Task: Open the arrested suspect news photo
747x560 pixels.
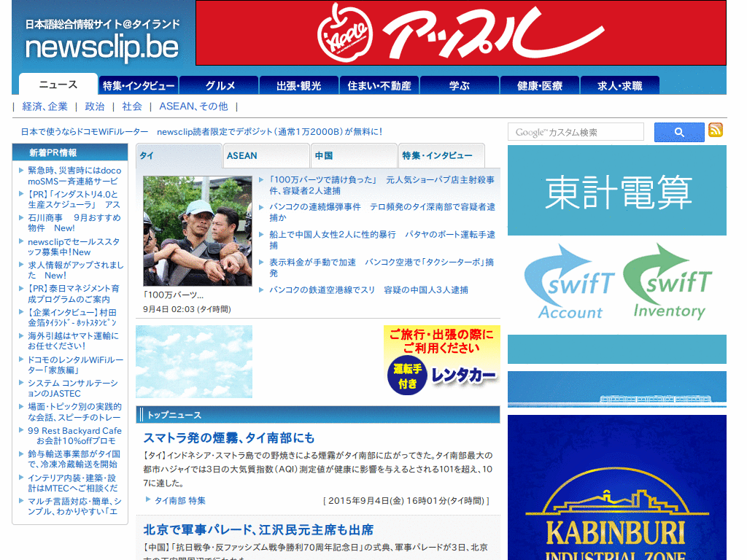Action: pos(197,231)
